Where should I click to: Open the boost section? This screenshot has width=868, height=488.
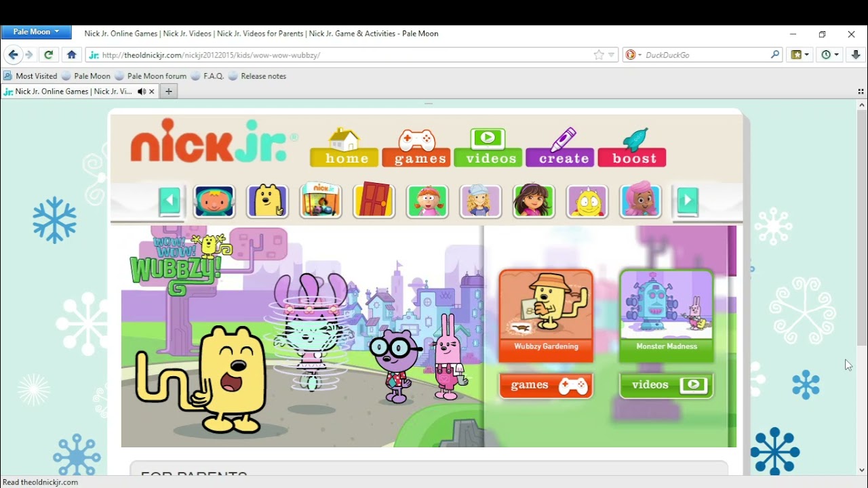pos(632,148)
